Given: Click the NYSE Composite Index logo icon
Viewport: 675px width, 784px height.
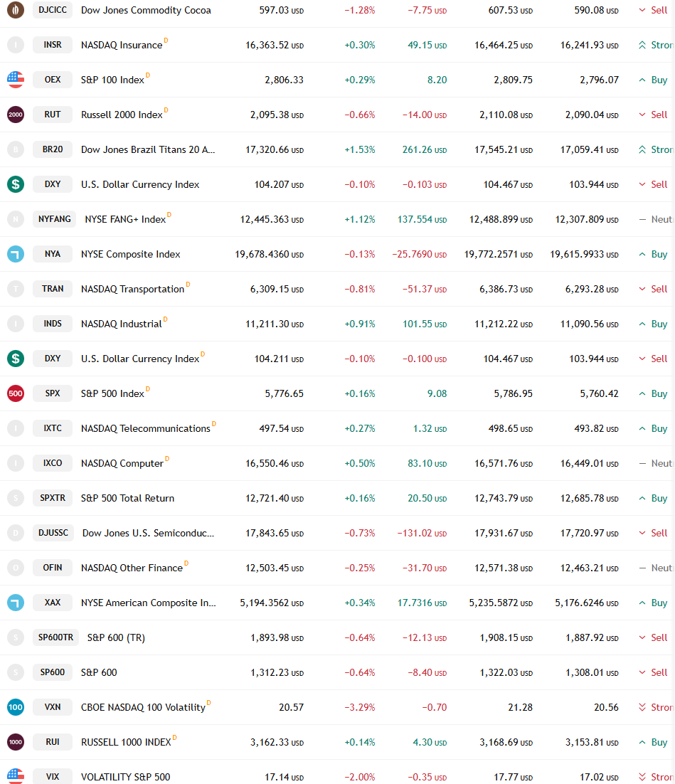Looking at the screenshot, I should tap(16, 254).
